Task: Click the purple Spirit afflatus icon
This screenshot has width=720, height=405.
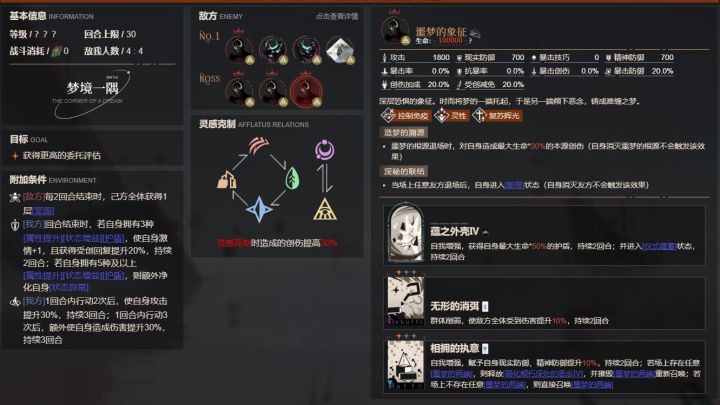Action: [324, 150]
